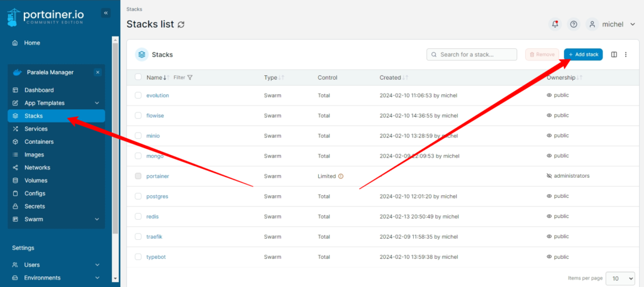The width and height of the screenshot is (644, 287).
Task: Open the notifications bell icon
Action: tap(555, 24)
